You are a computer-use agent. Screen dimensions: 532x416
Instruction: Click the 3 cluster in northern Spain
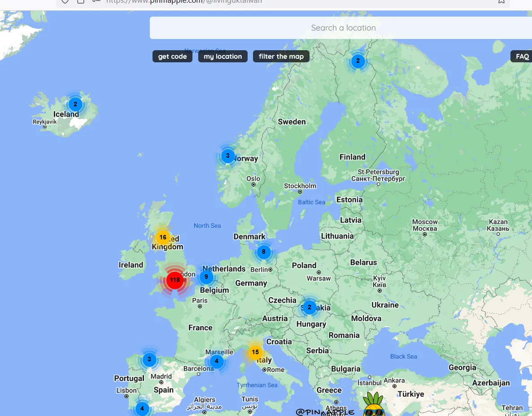[x=149, y=360]
